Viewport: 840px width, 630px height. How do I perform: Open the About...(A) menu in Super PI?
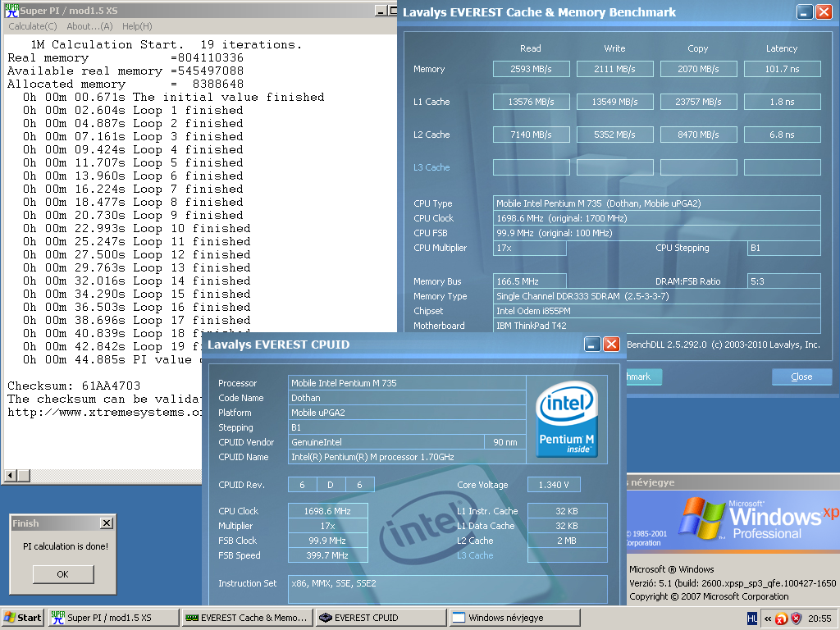coord(89,26)
